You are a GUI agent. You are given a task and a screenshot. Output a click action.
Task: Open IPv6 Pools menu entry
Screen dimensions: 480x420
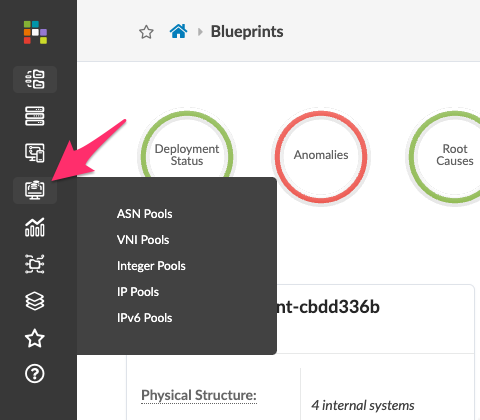144,318
